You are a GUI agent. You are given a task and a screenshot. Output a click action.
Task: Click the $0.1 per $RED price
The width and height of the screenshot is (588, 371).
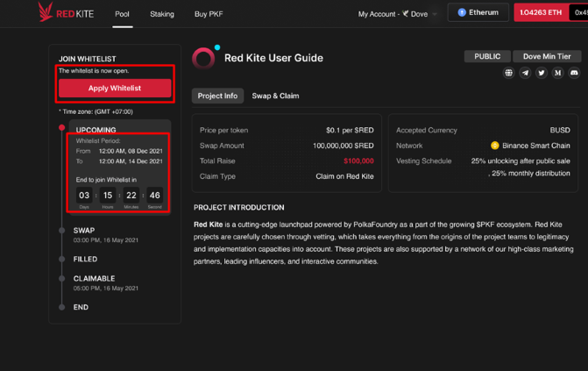350,131
